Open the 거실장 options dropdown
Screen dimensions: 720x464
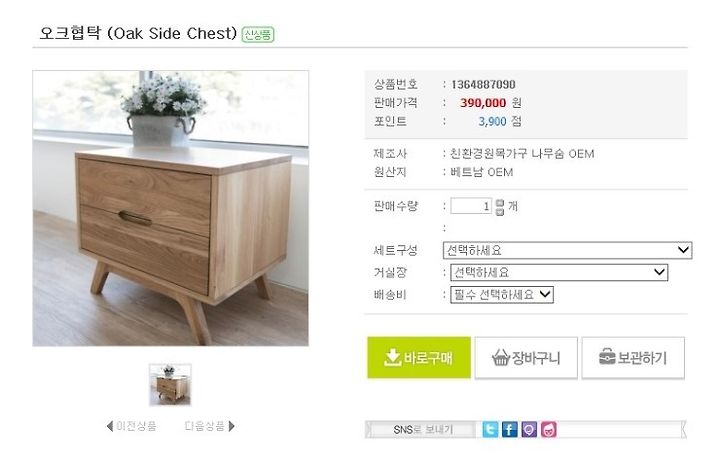(x=559, y=272)
